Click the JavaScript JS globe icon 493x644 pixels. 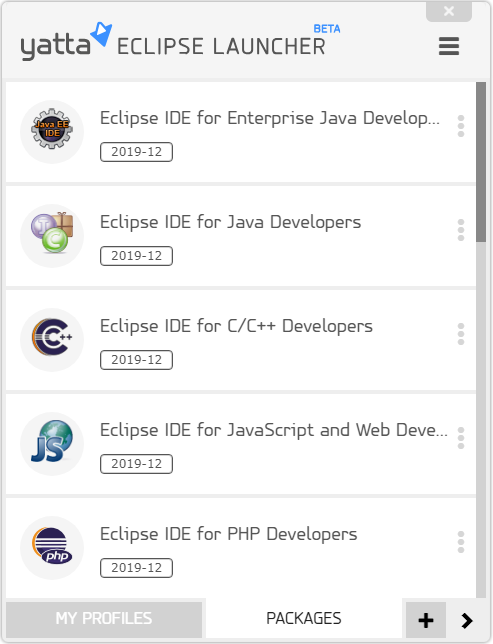(52, 444)
